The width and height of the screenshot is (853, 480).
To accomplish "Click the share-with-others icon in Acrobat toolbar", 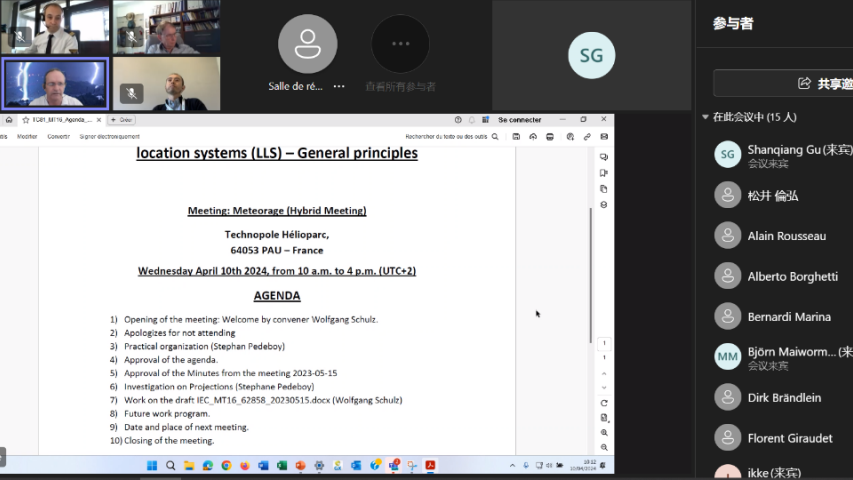I will coord(570,137).
